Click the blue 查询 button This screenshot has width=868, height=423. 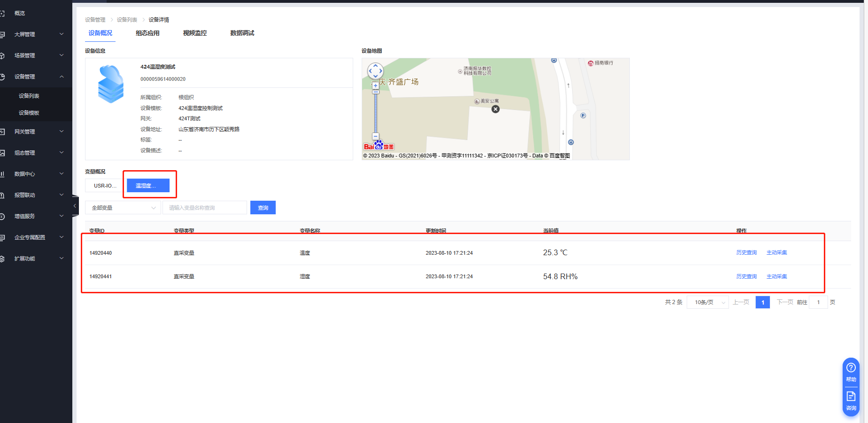click(263, 208)
